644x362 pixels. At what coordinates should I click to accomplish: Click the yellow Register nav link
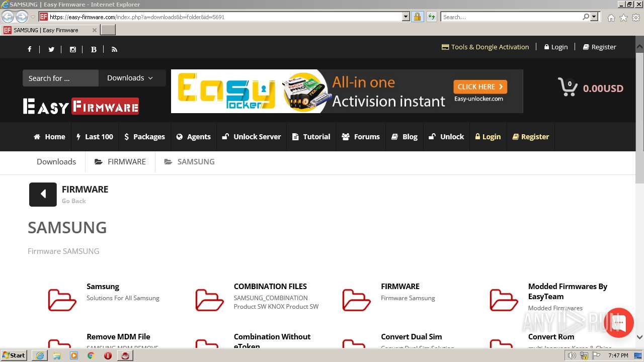[531, 137]
